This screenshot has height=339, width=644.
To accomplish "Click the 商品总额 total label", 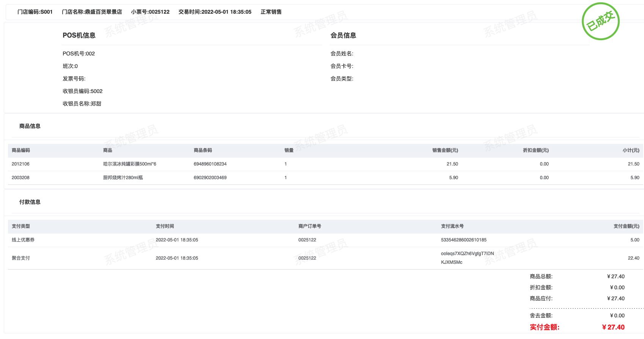I will 541,276.
